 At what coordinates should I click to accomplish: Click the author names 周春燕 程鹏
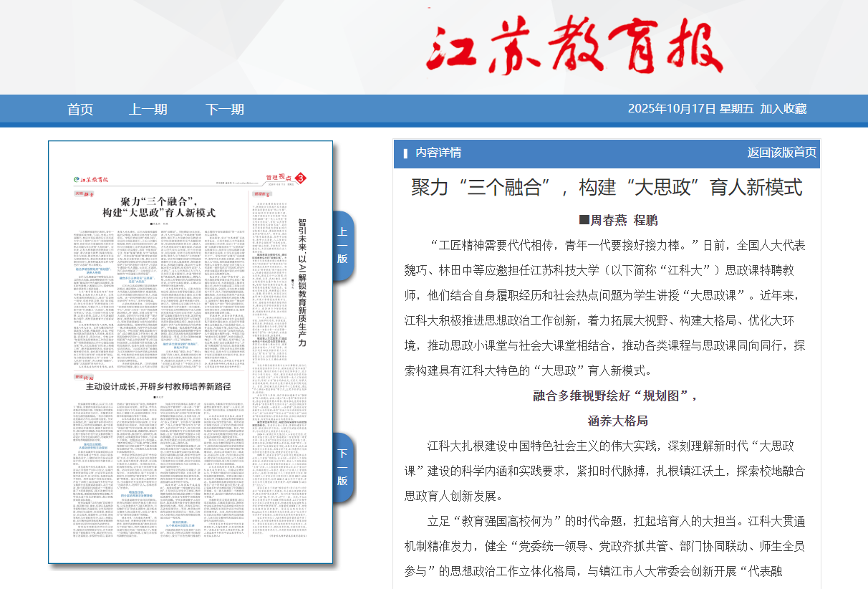click(617, 220)
